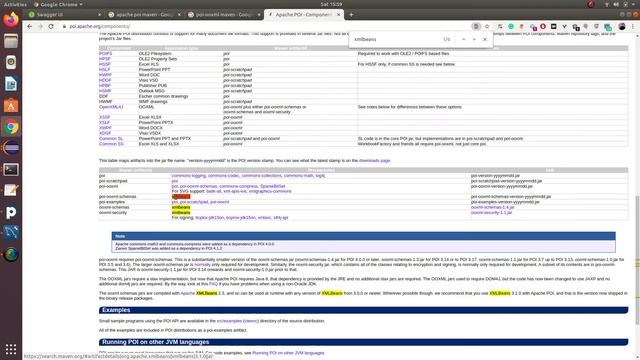Switch to apache poi maven Google tab
This screenshot has height=360, width=640.
(x=144, y=15)
